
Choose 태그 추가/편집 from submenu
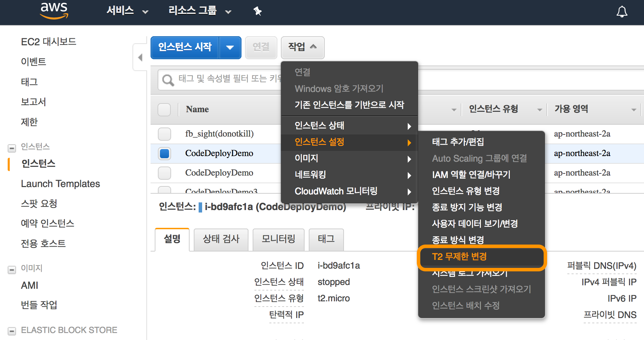(481, 142)
